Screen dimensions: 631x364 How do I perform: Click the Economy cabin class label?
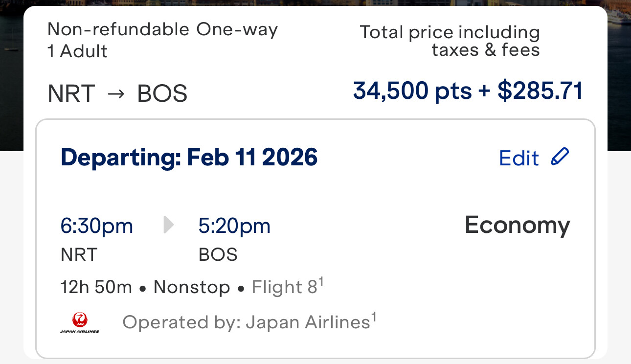click(x=517, y=225)
